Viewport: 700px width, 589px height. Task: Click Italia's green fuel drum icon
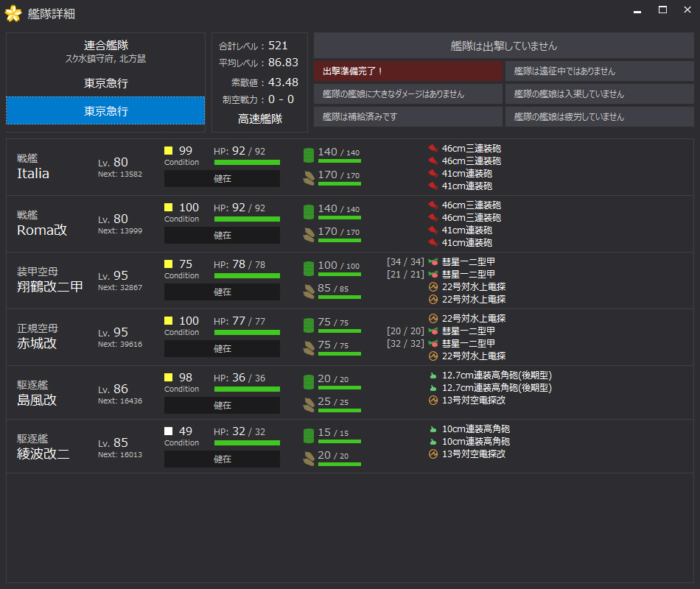pyautogui.click(x=309, y=155)
